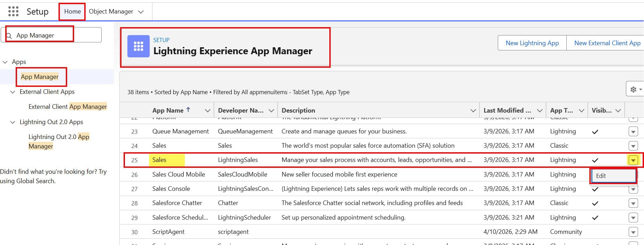
Task: Open App Type column menu chevron
Action: (581, 111)
